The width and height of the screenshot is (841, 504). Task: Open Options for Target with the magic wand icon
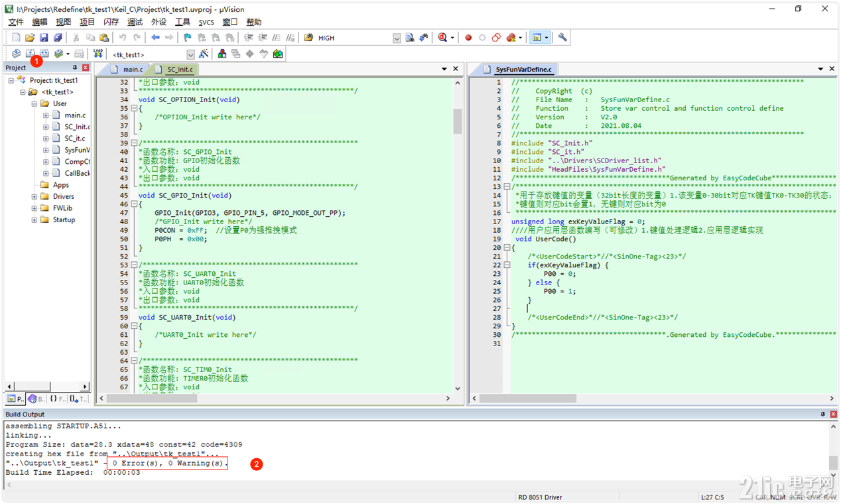pyautogui.click(x=204, y=54)
